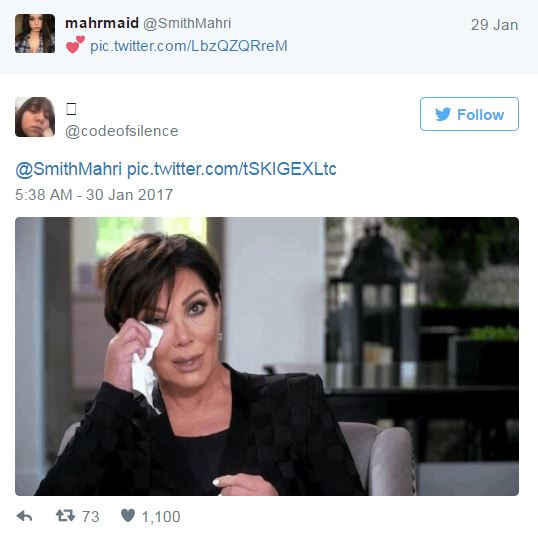The width and height of the screenshot is (538, 534).
Task: Click the 5:38 AM - 30 Jan 2017 timestamp
Action: (94, 195)
